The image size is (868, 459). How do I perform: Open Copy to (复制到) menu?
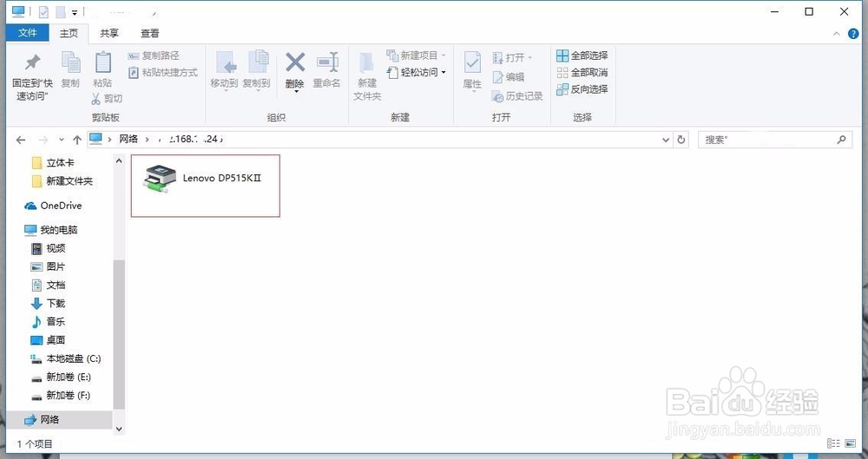tap(256, 69)
